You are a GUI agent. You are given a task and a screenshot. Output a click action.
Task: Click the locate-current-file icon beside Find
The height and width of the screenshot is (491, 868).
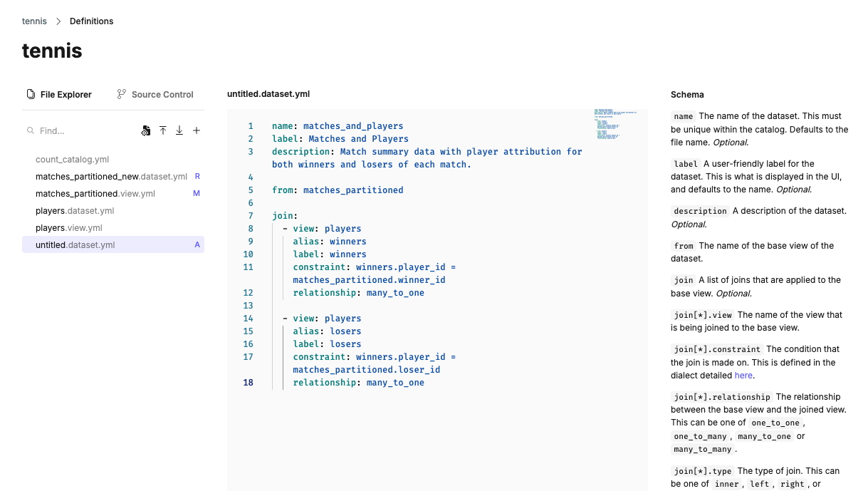click(146, 130)
